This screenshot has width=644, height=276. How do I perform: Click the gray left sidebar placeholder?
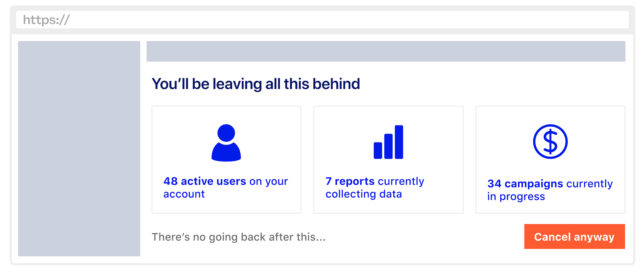click(79, 148)
